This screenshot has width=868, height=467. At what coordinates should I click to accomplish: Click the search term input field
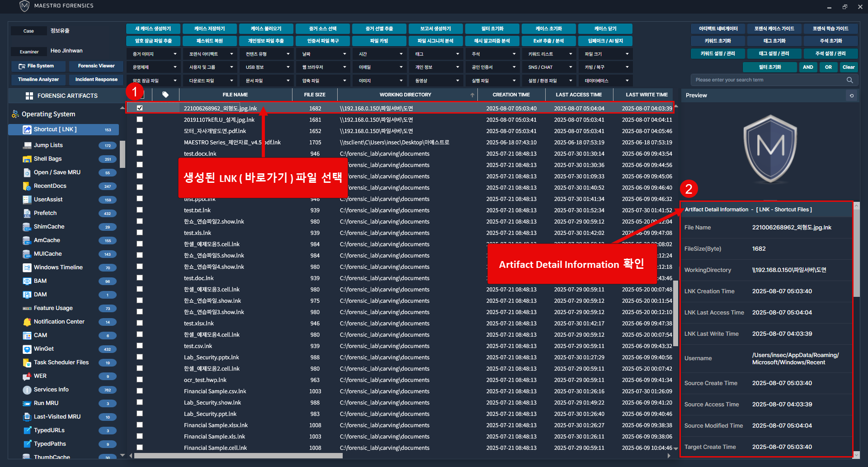click(x=769, y=80)
